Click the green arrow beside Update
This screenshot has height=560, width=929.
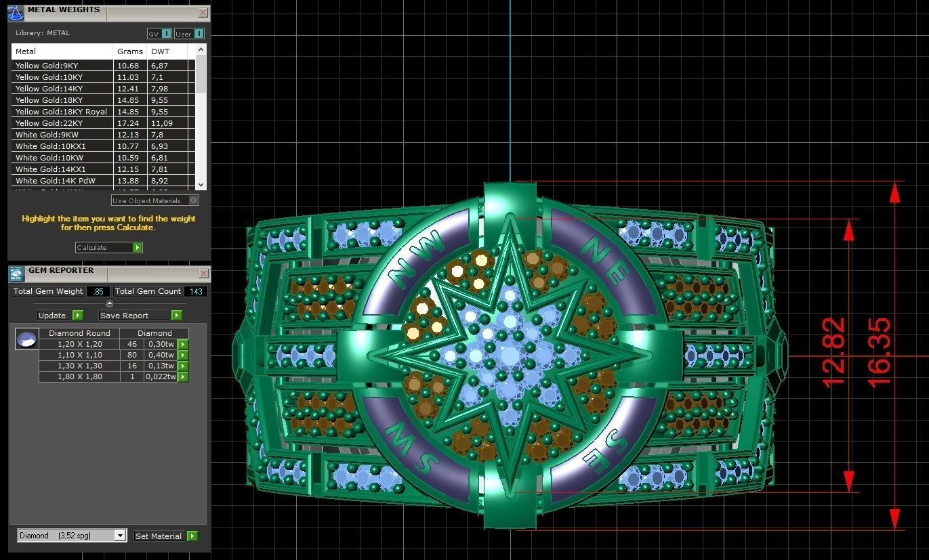77,316
